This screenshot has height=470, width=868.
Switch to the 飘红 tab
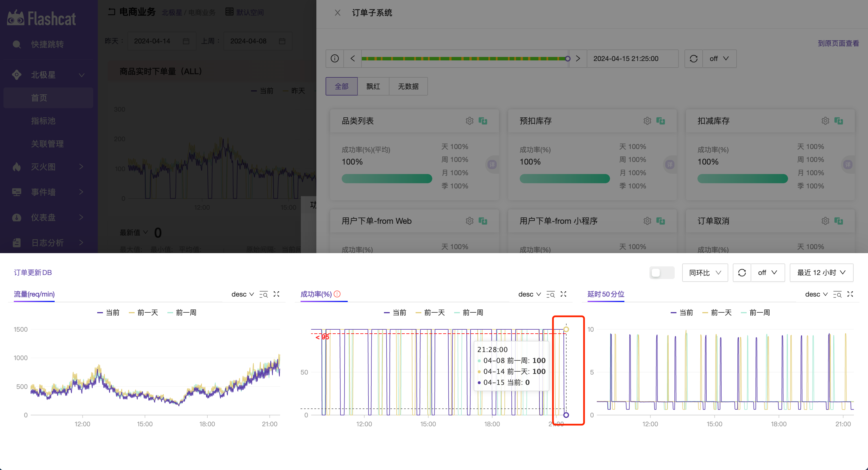tap(372, 86)
